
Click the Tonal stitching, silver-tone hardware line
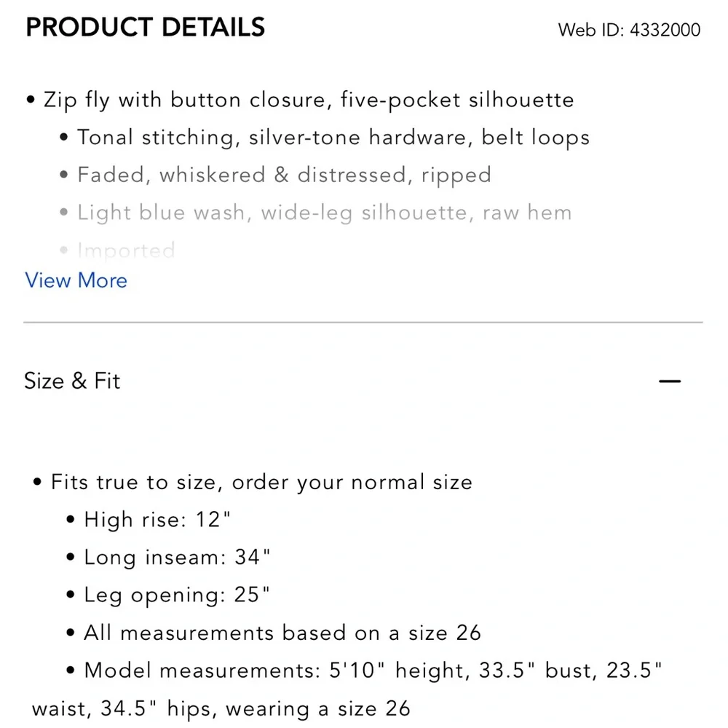pyautogui.click(x=333, y=138)
